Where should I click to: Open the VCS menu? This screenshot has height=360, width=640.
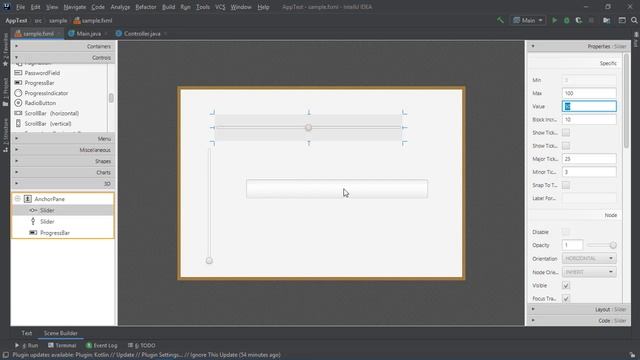point(220,7)
